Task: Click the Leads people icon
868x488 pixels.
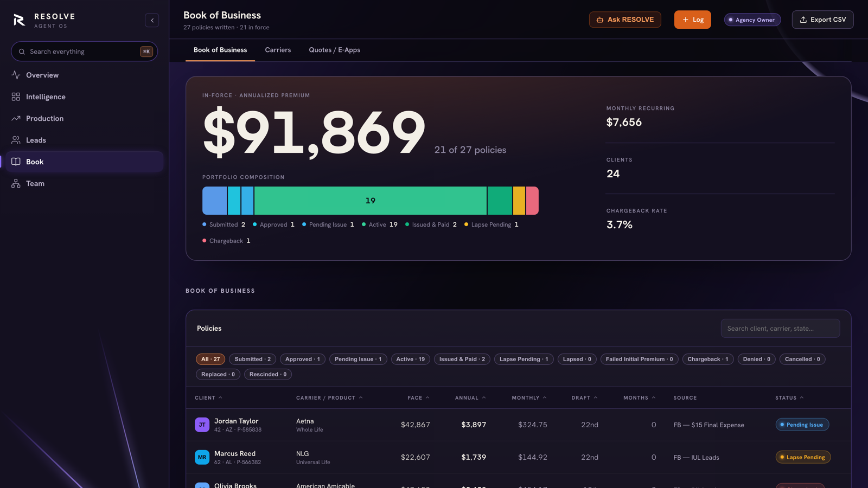Action: (16, 140)
